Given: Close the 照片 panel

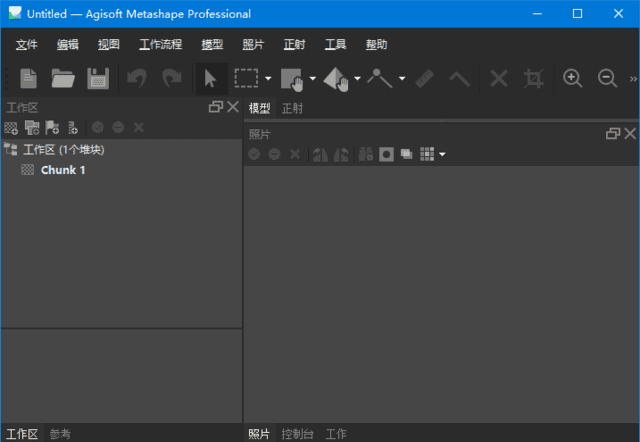Looking at the screenshot, I should [630, 133].
